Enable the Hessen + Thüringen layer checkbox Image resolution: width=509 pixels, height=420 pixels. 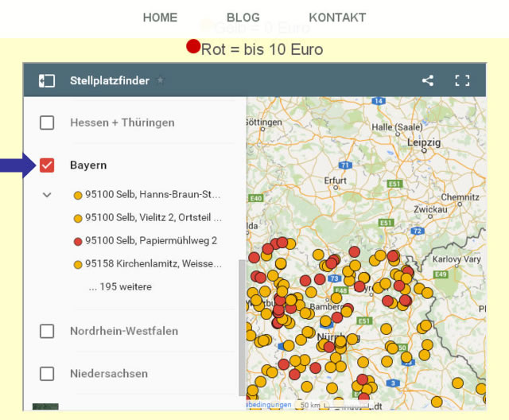(47, 122)
